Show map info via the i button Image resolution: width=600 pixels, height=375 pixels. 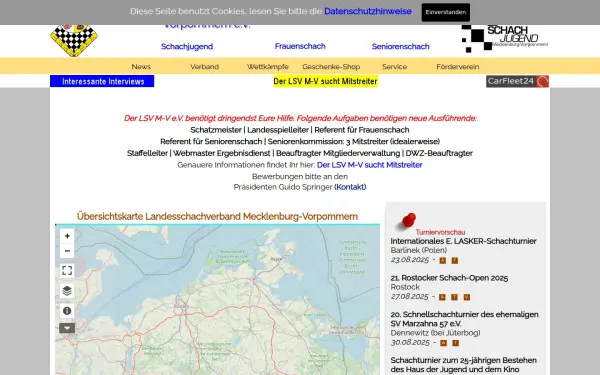(67, 311)
